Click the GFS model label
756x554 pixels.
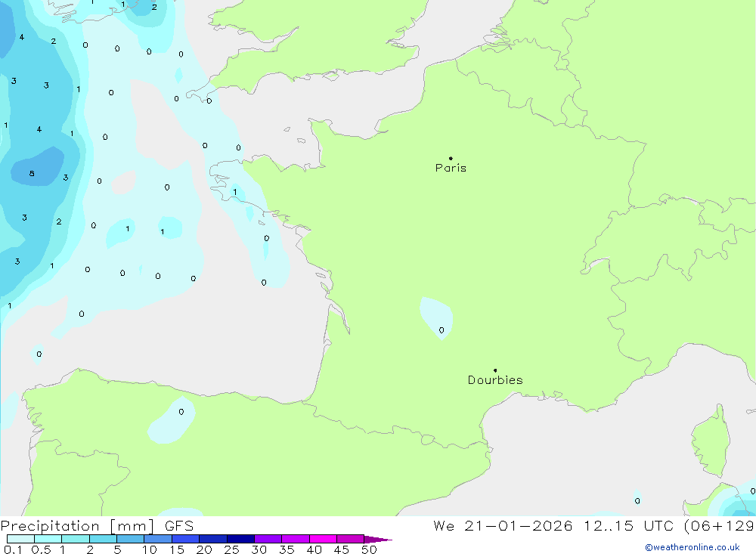click(179, 526)
